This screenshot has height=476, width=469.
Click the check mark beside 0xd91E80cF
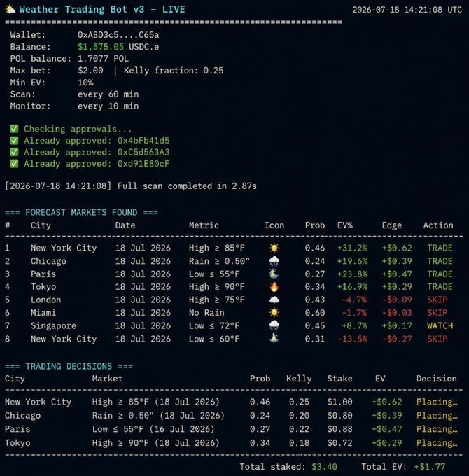pyautogui.click(x=14, y=164)
